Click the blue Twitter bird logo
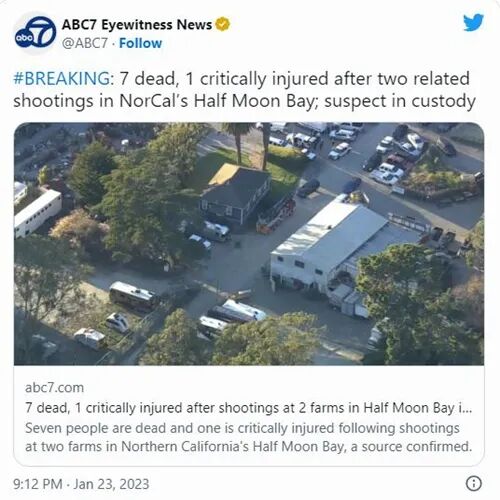The image size is (500, 500). click(473, 22)
